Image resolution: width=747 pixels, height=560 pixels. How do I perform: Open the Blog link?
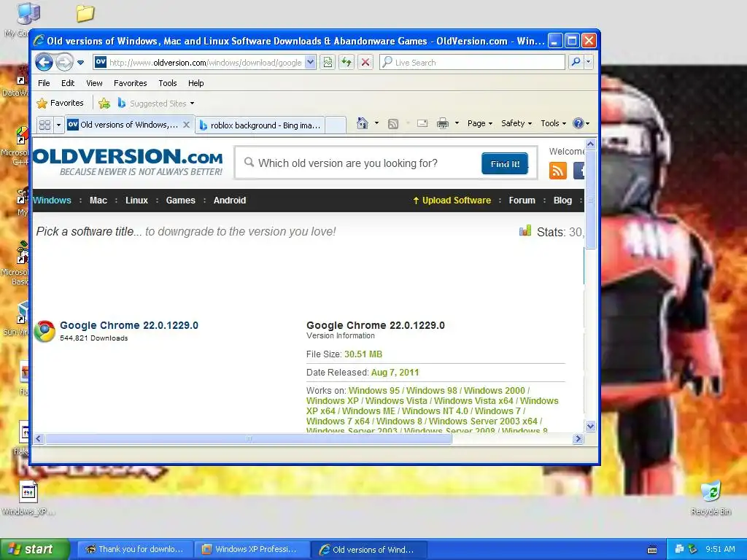click(x=562, y=201)
